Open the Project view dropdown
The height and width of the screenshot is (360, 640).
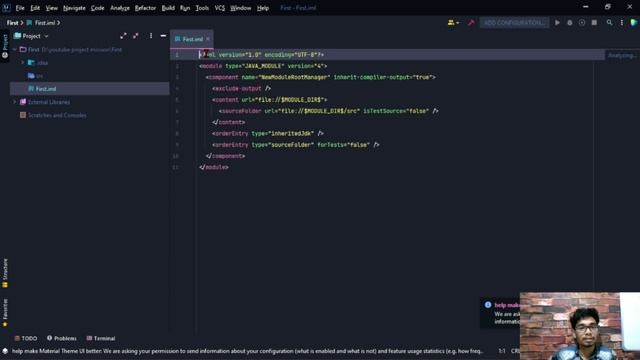[46, 36]
